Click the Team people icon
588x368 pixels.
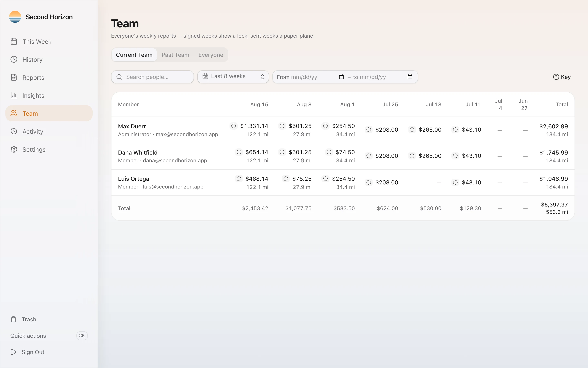click(x=14, y=113)
